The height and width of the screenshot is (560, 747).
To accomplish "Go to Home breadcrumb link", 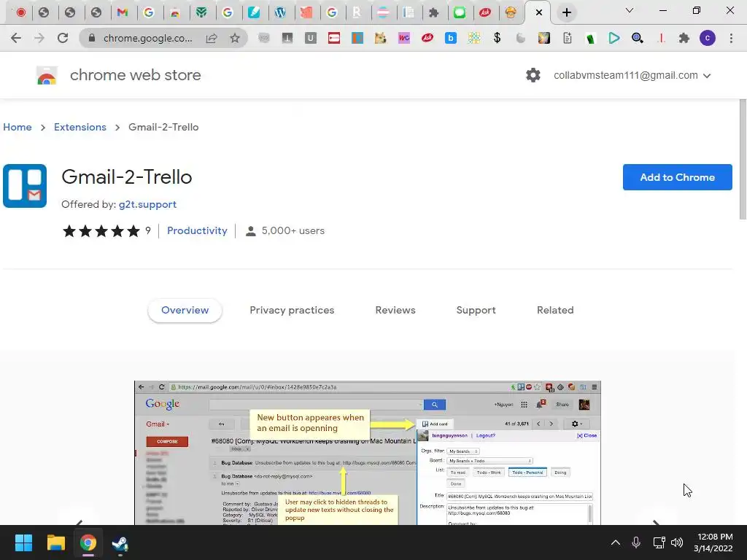I will 18,127.
